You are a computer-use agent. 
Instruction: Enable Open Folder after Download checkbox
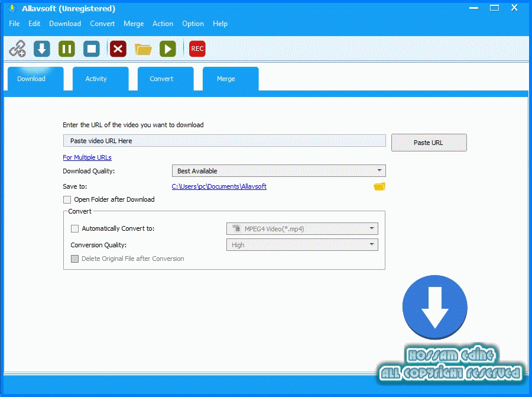[x=67, y=200]
